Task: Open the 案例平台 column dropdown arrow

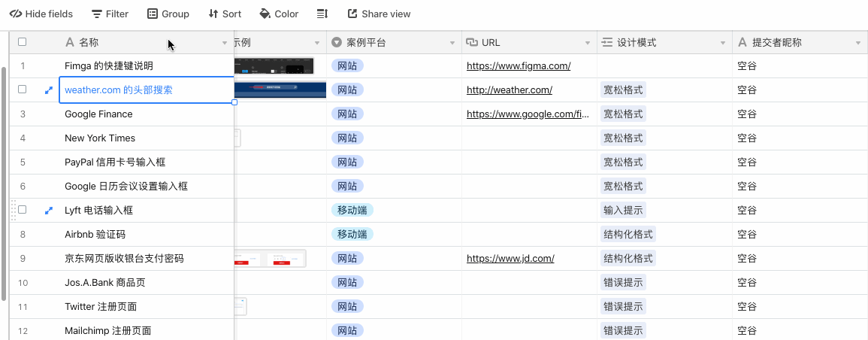Action: coord(452,43)
